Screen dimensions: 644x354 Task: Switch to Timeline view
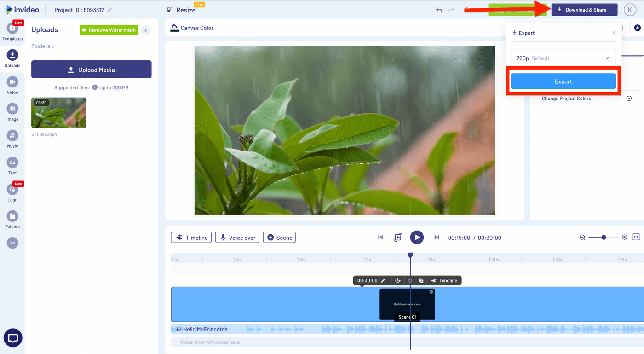[x=191, y=237]
